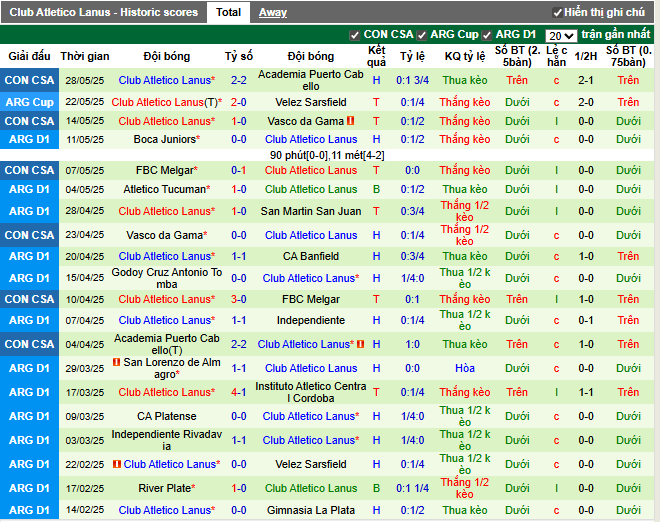Click ARG D1 league cell for 11/05/25
The width and height of the screenshot is (660, 522).
(29, 139)
